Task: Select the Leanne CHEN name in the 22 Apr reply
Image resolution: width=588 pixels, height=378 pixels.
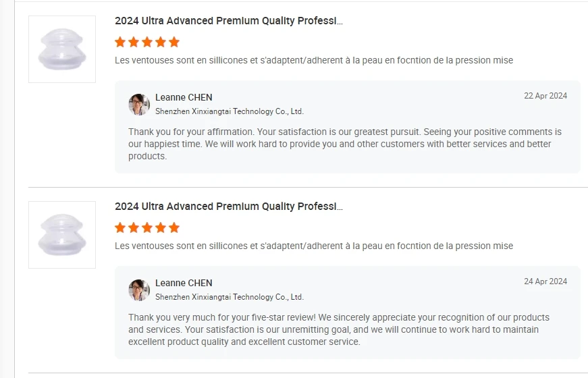Action: tap(184, 97)
